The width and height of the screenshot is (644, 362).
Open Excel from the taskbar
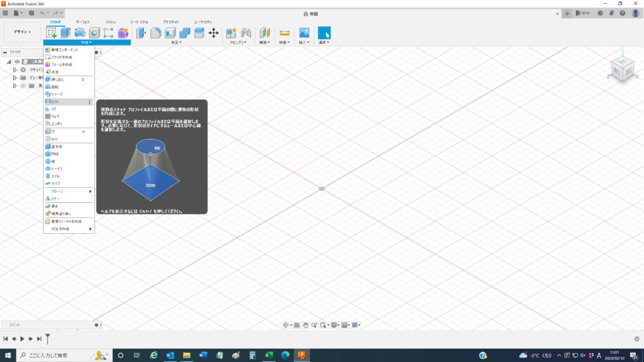(269, 355)
